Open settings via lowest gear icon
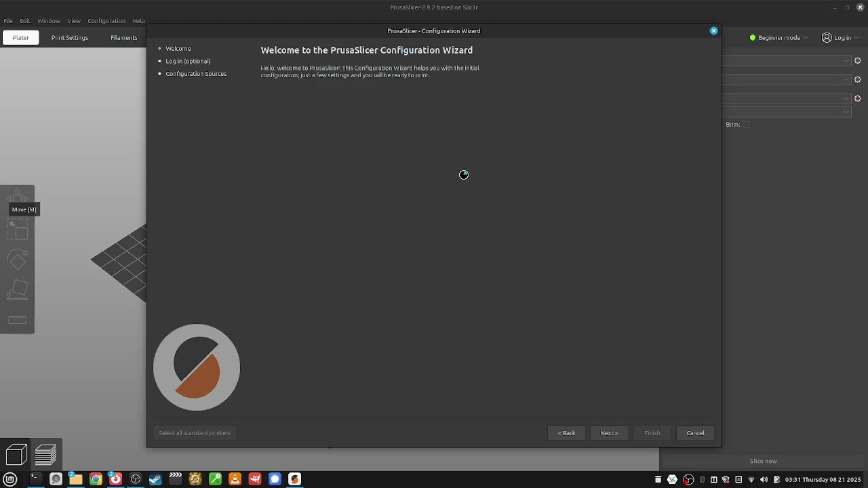The width and height of the screenshot is (868, 488). click(x=858, y=98)
